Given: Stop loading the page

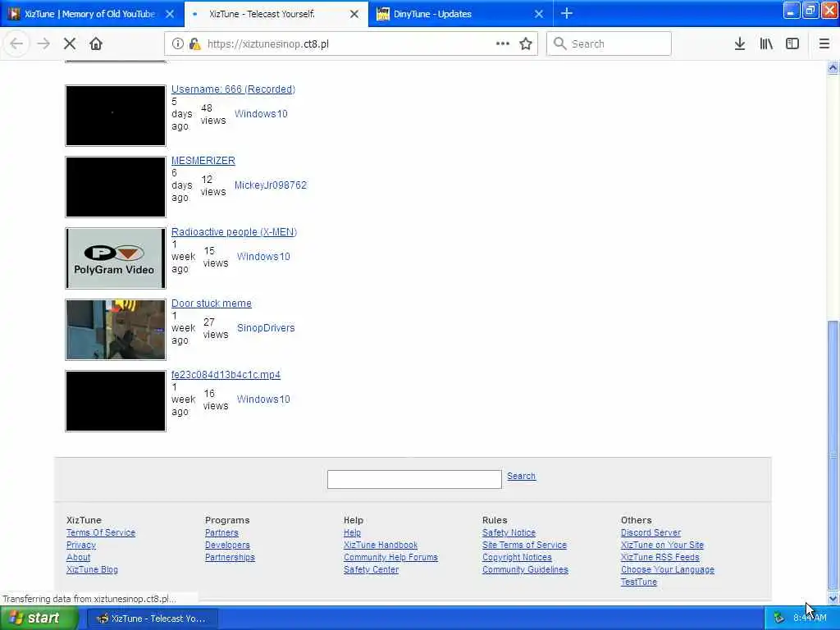Looking at the screenshot, I should (70, 44).
